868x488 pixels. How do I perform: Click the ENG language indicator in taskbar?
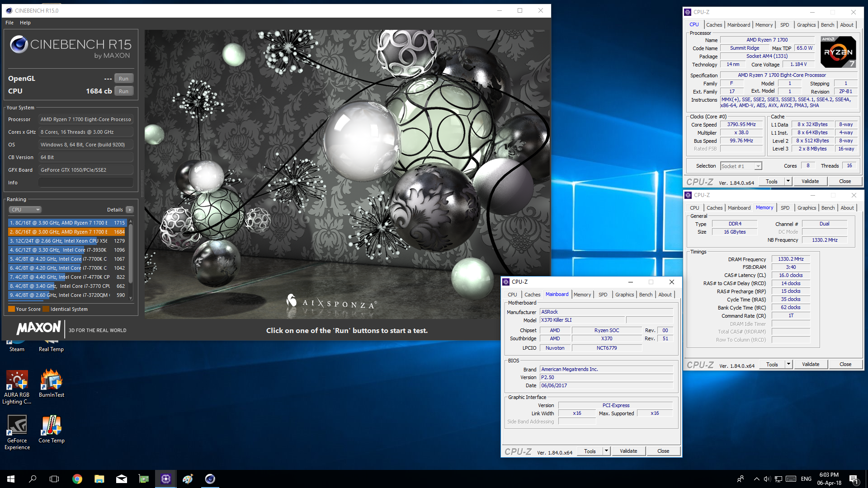pyautogui.click(x=806, y=479)
